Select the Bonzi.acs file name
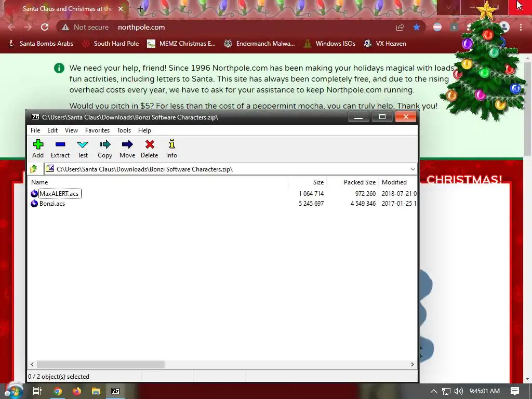The width and height of the screenshot is (532, 399). pyautogui.click(x=52, y=204)
